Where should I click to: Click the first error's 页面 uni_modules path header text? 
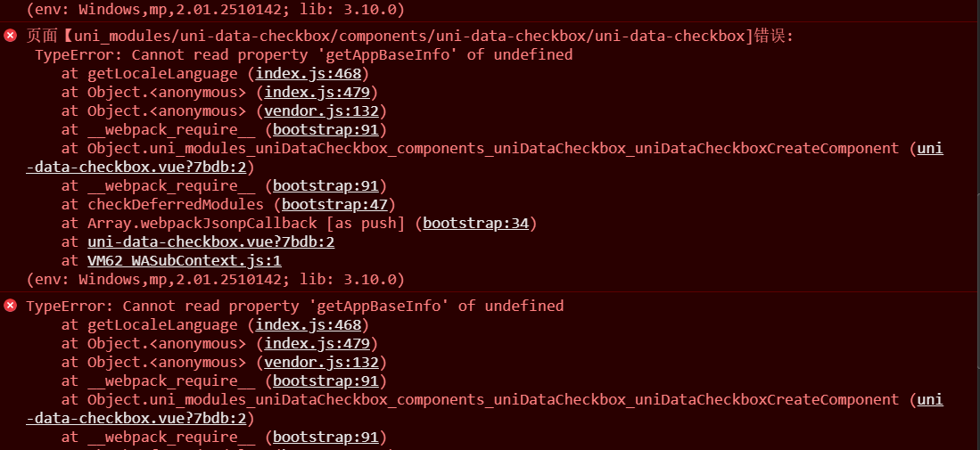(401, 36)
